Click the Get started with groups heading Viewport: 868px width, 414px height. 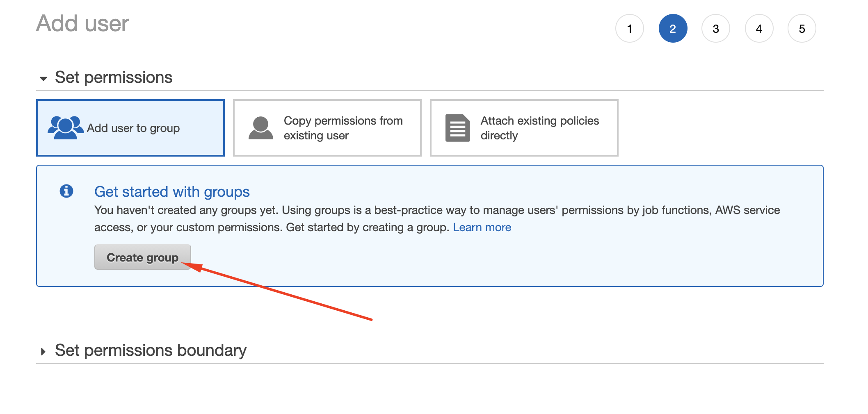pos(172,192)
